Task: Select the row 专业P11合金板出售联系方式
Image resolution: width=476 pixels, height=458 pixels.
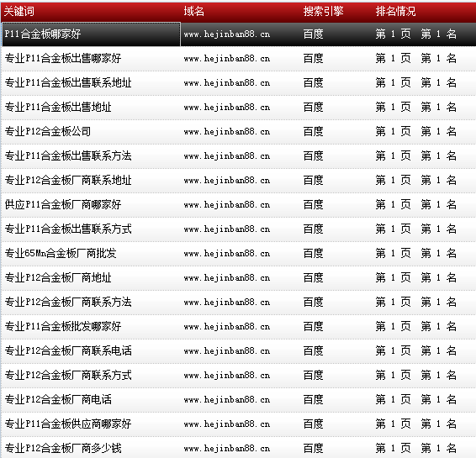Action: 239,229
